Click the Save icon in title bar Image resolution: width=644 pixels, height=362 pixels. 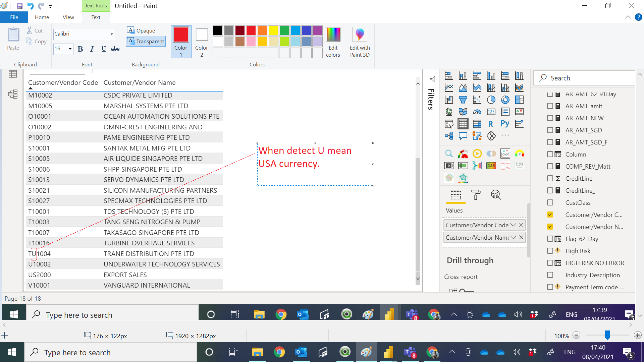tap(20, 6)
